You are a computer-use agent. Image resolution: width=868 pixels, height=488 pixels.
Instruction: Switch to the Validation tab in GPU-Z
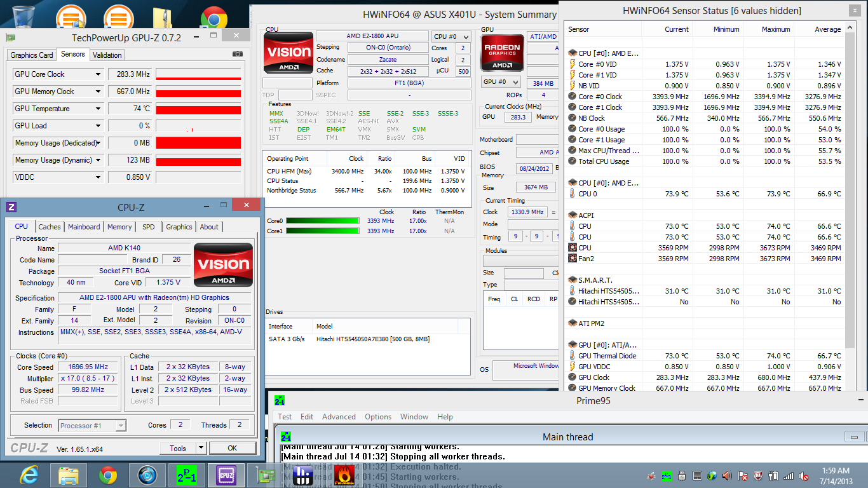tap(107, 55)
